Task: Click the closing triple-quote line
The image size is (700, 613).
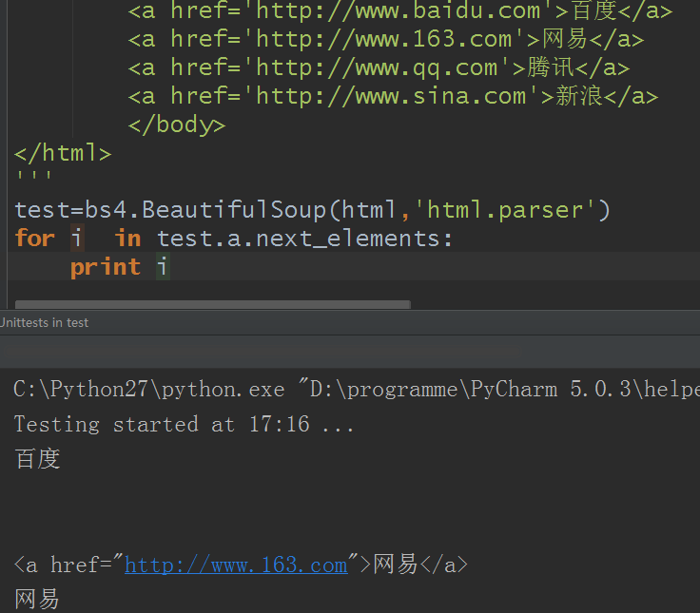Action: [x=34, y=176]
